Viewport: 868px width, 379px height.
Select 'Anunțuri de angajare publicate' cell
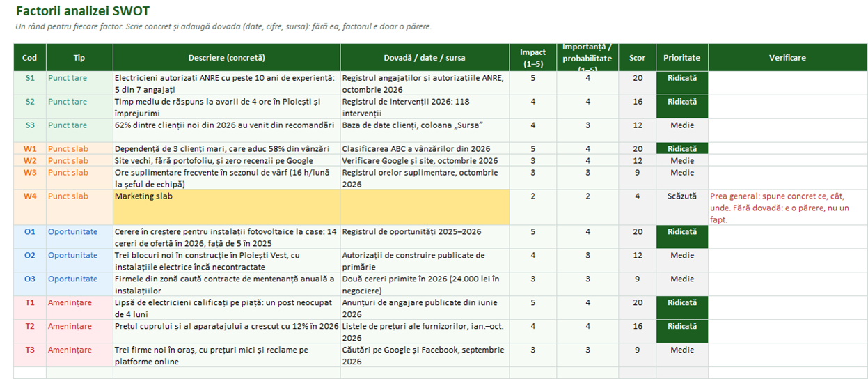pyautogui.click(x=425, y=308)
